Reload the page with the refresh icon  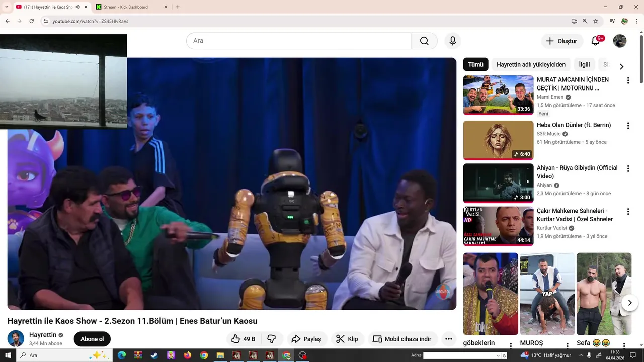pos(31,21)
